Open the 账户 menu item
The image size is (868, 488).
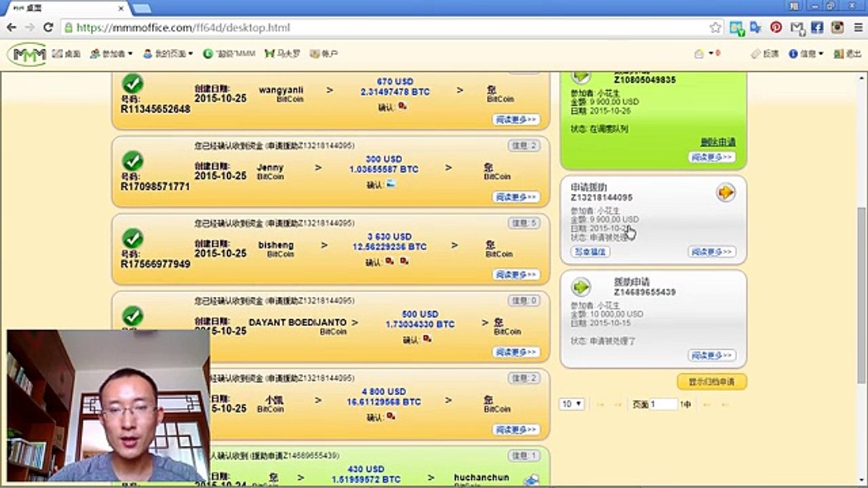324,54
